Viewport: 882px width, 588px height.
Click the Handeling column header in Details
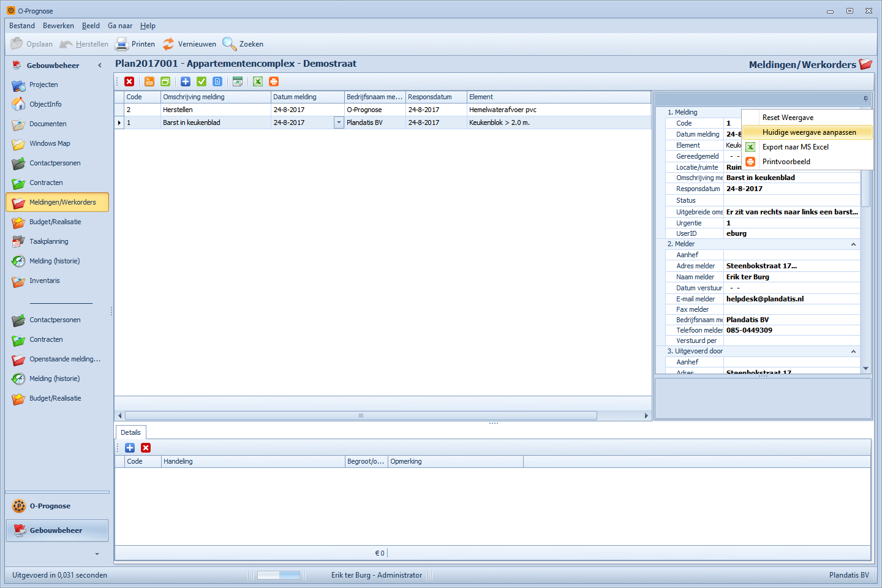pos(253,461)
